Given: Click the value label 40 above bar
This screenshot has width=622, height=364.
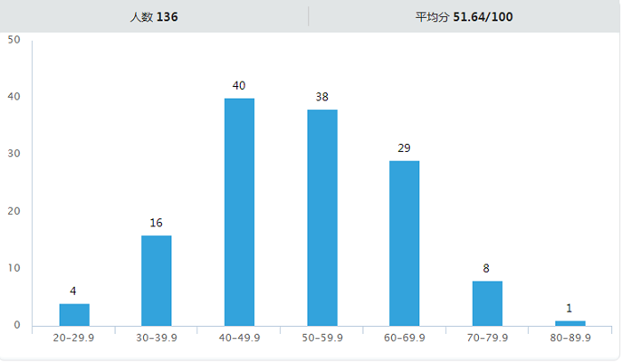Looking at the screenshot, I should (239, 86).
